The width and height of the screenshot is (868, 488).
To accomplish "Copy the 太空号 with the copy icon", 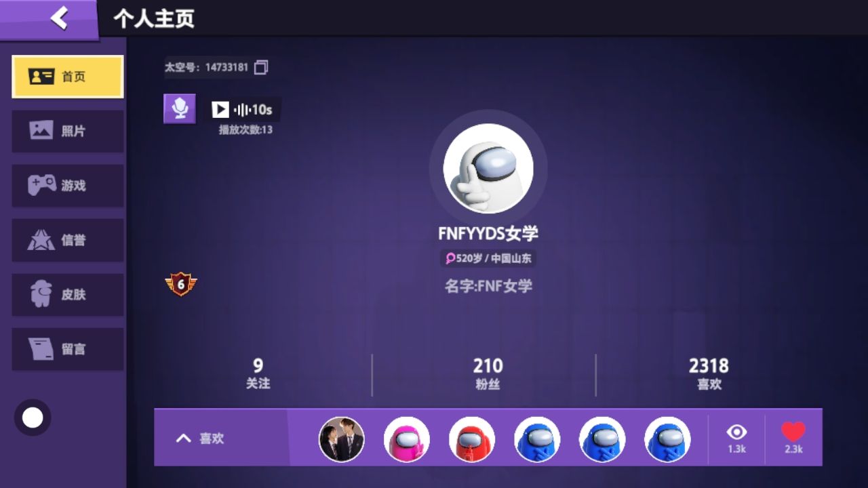I will [x=261, y=67].
